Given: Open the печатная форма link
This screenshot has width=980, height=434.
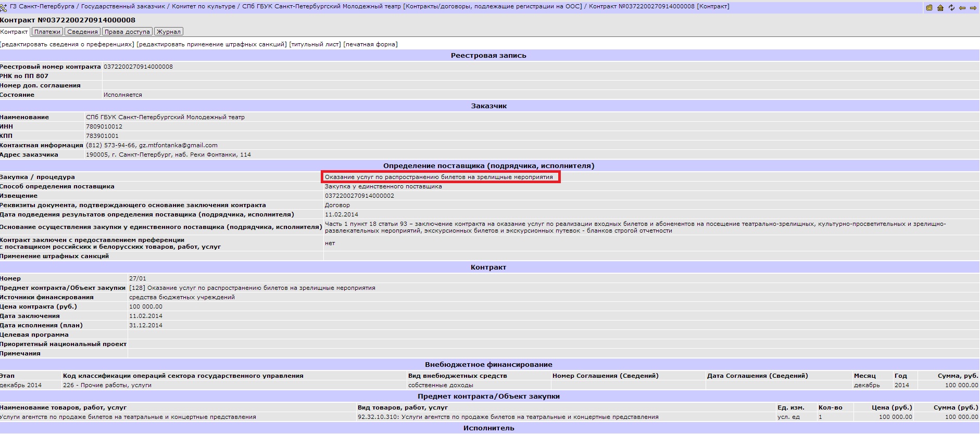Looking at the screenshot, I should (370, 44).
